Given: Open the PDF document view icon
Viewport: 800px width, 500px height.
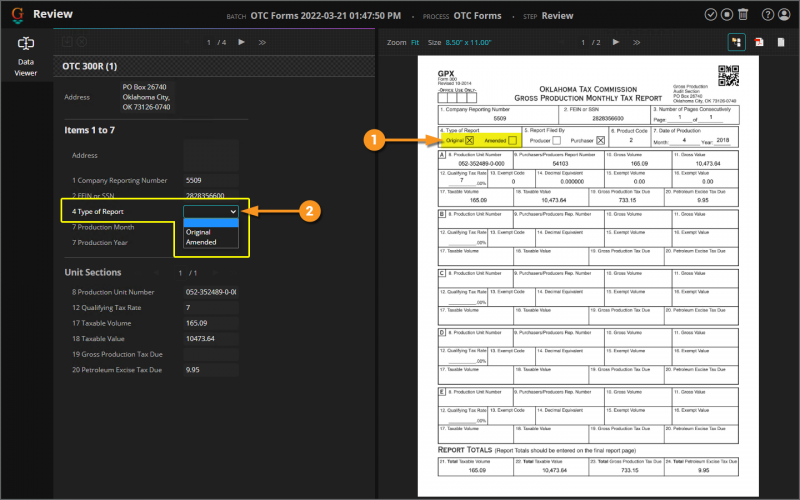Looking at the screenshot, I should click(x=757, y=43).
